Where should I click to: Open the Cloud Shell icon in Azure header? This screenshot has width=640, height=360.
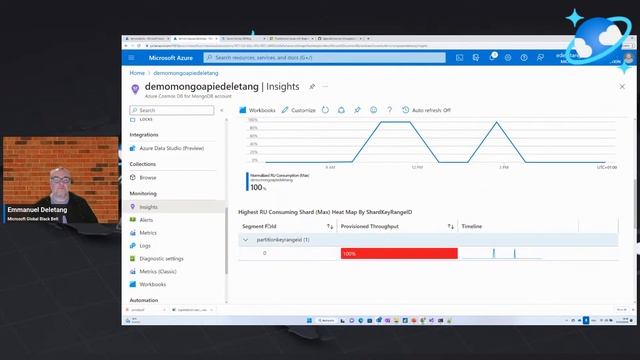point(460,58)
